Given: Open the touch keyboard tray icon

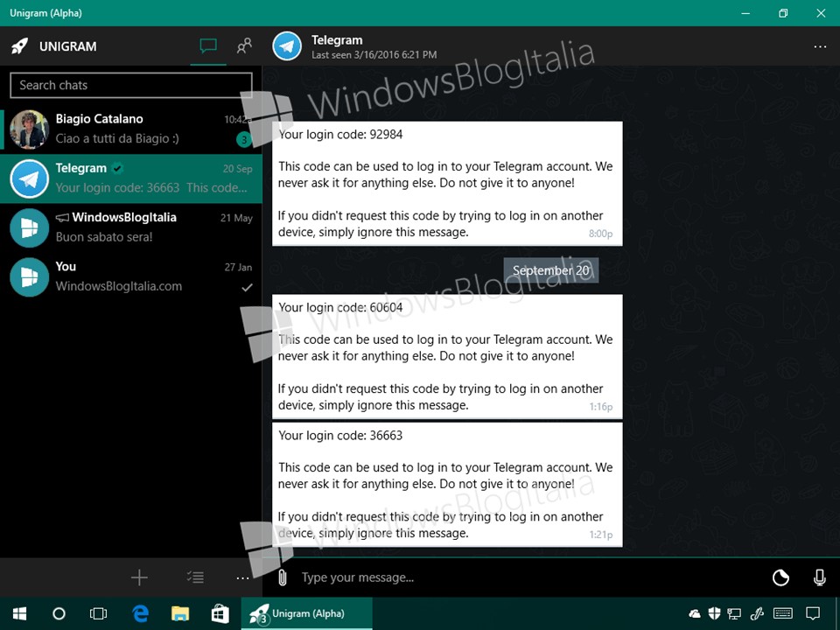Looking at the screenshot, I should pos(783,614).
